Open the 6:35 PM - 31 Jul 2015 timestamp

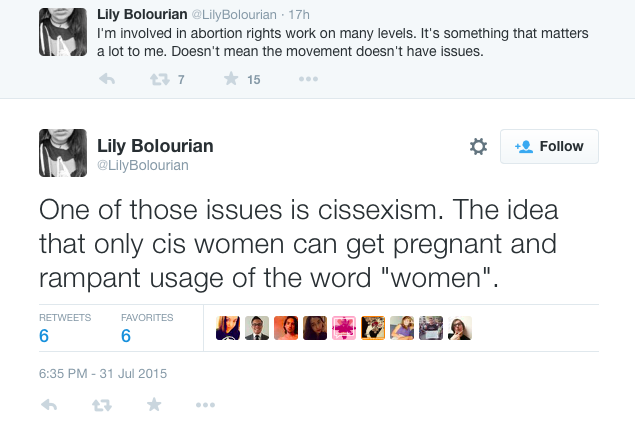(103, 373)
